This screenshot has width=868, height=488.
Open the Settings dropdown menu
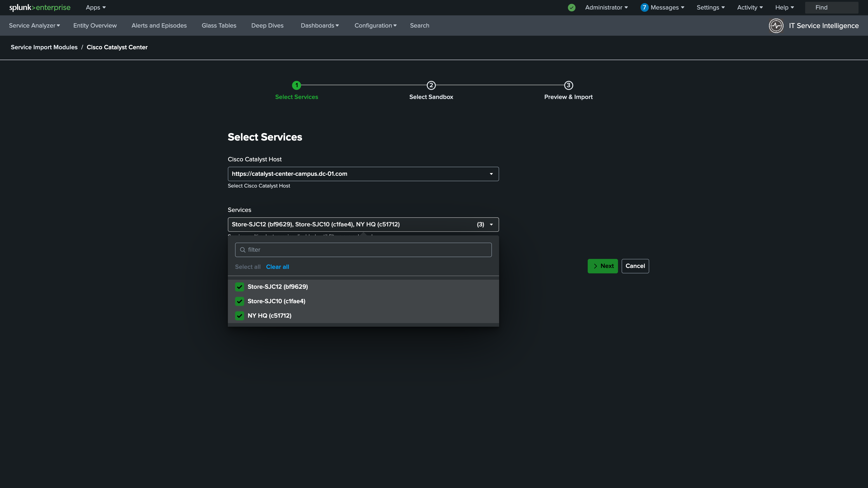(711, 7)
